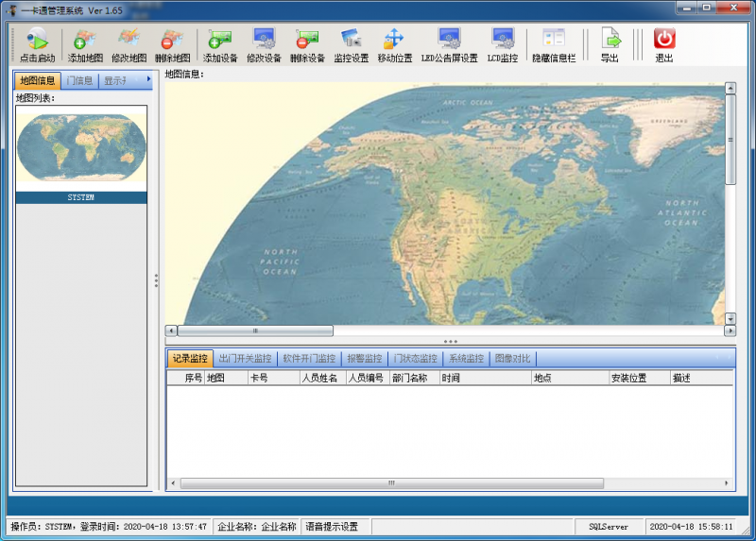Open 图像对比 tab

(x=512, y=359)
